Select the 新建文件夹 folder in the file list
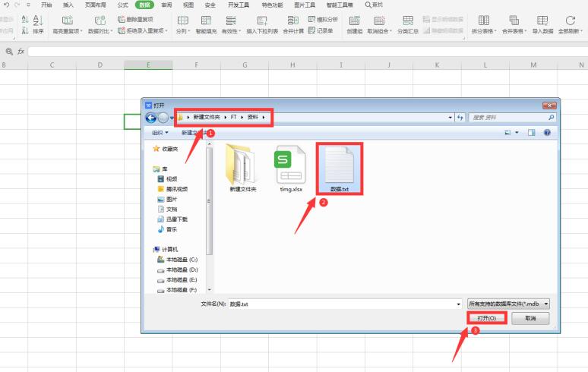 242,169
